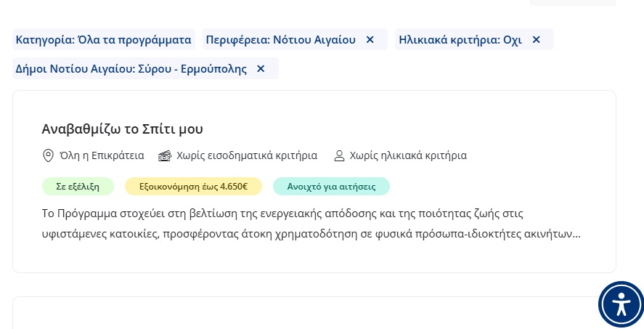Image resolution: width=644 pixels, height=329 pixels.
Task: Click the Ανοιχτό για αιτήσεις badge
Action: 331,187
